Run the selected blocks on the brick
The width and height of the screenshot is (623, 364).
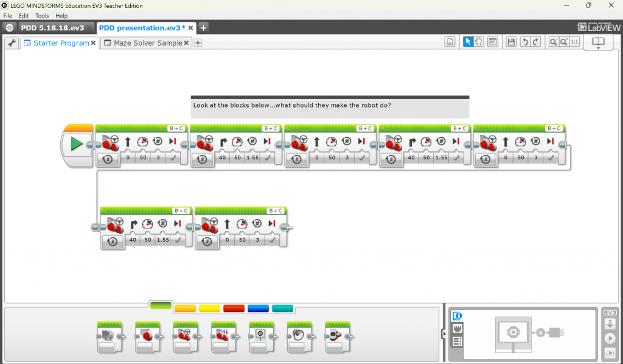610,353
